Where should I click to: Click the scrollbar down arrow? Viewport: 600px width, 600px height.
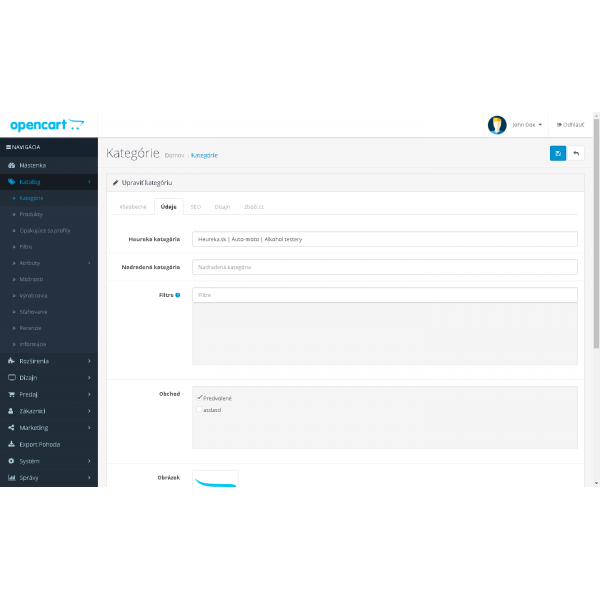596,483
